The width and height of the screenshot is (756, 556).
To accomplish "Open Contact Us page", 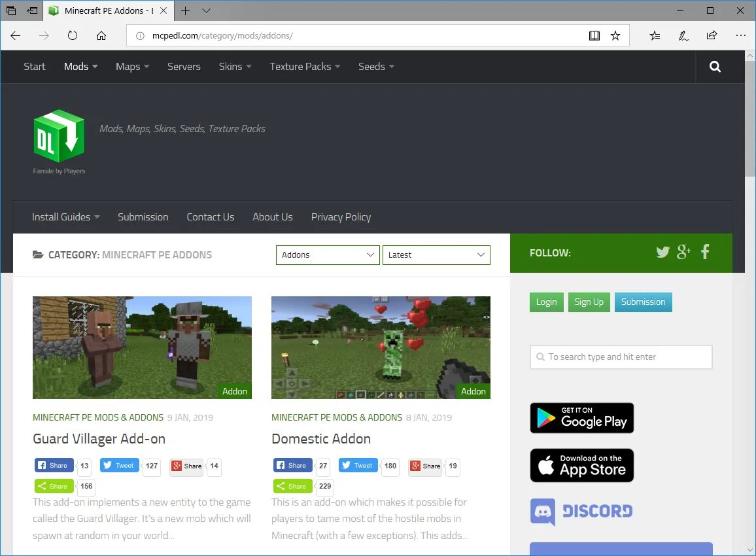I will [x=210, y=217].
